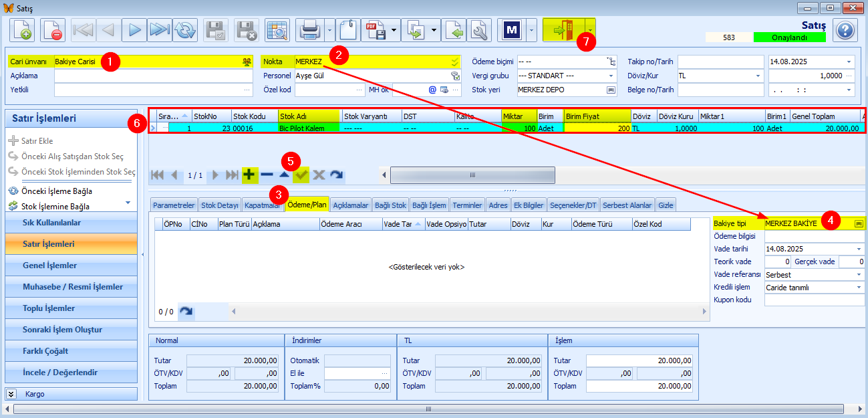The width and height of the screenshot is (868, 418).
Task: Click the blue help question mark icon
Action: pyautogui.click(x=845, y=30)
